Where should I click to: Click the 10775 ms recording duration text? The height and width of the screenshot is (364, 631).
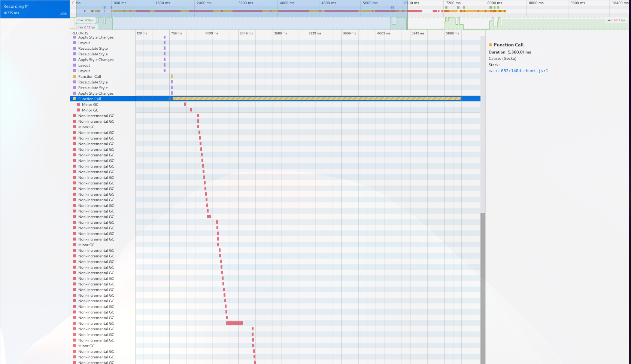tap(11, 13)
